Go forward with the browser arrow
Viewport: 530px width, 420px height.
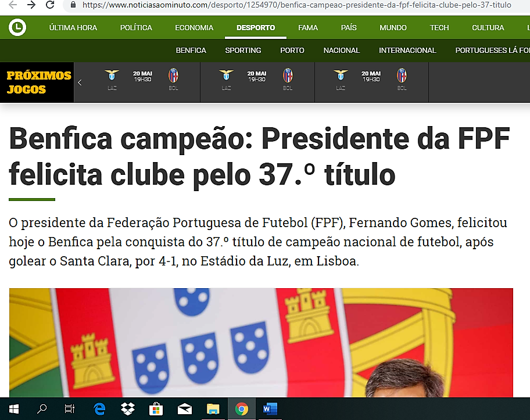point(31,5)
